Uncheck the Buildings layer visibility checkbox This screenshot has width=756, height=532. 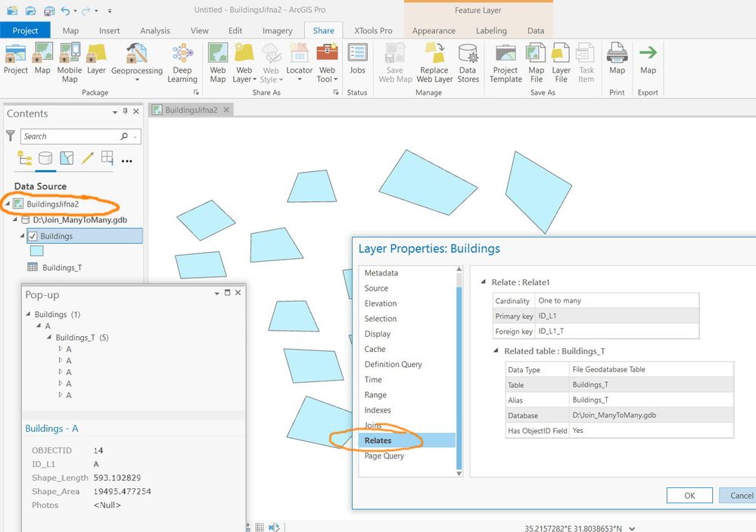click(x=33, y=236)
